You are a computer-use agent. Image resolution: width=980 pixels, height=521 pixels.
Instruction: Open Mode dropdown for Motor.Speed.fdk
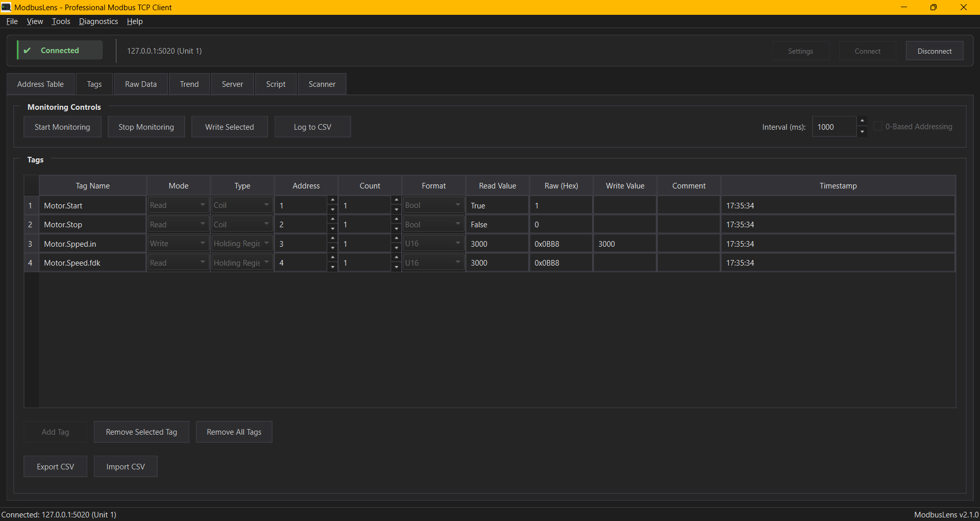pos(178,263)
